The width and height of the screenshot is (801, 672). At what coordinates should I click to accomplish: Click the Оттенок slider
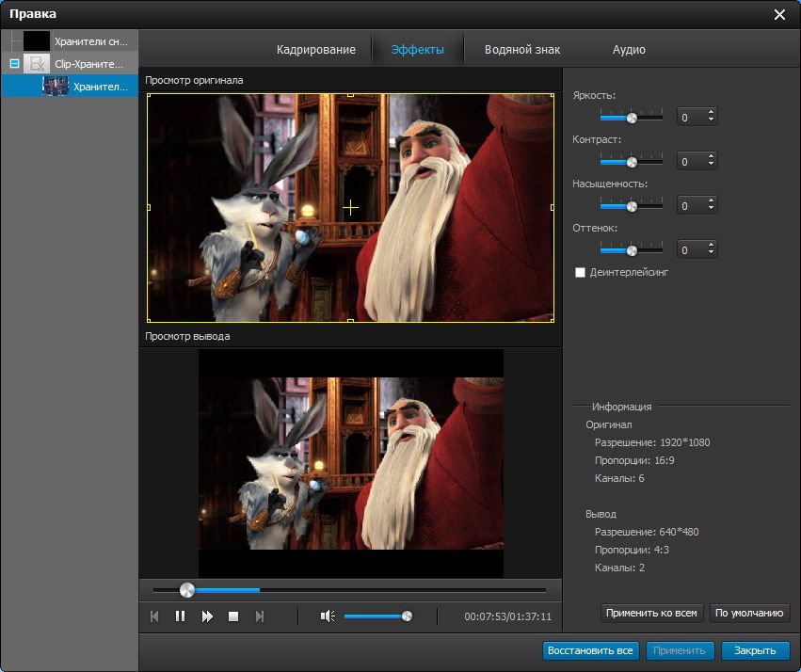point(632,250)
